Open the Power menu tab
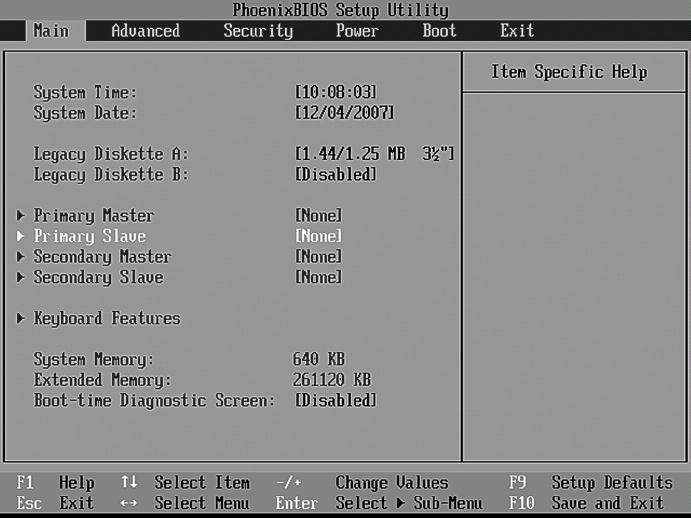The height and width of the screenshot is (518, 691). (x=357, y=31)
